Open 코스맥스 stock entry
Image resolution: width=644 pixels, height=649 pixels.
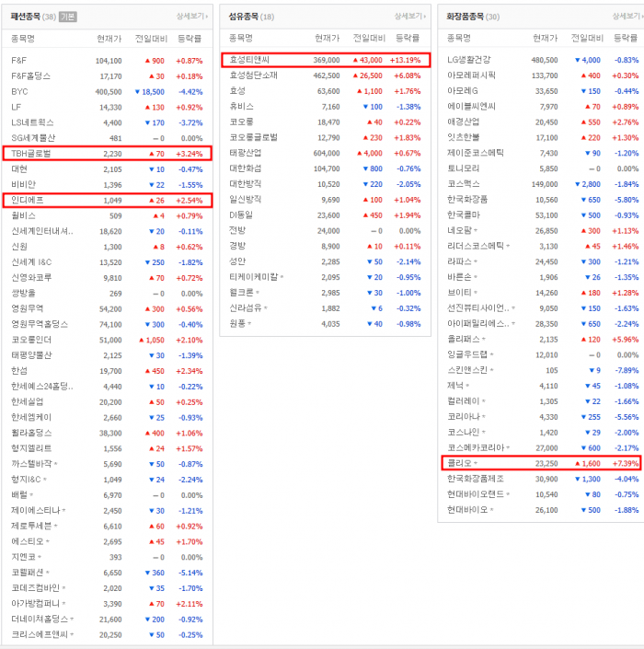tap(464, 184)
